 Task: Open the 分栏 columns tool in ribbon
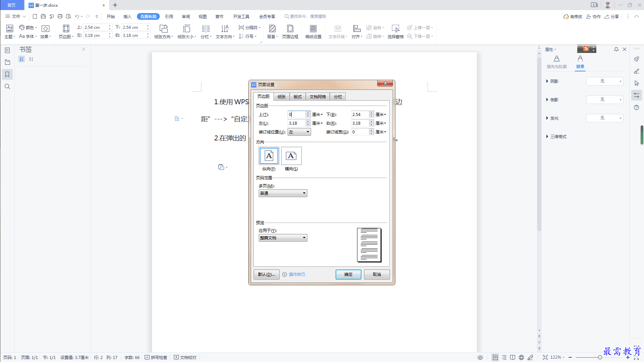[206, 32]
